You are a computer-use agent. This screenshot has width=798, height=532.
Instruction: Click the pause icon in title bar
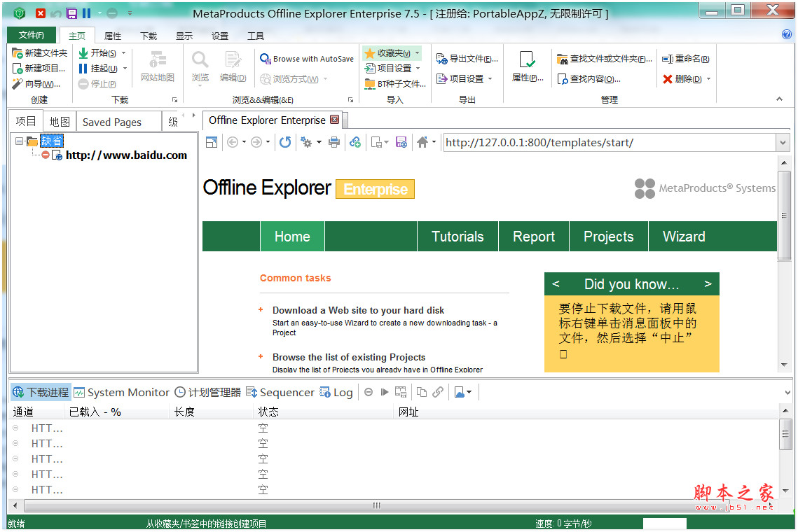[x=86, y=13]
